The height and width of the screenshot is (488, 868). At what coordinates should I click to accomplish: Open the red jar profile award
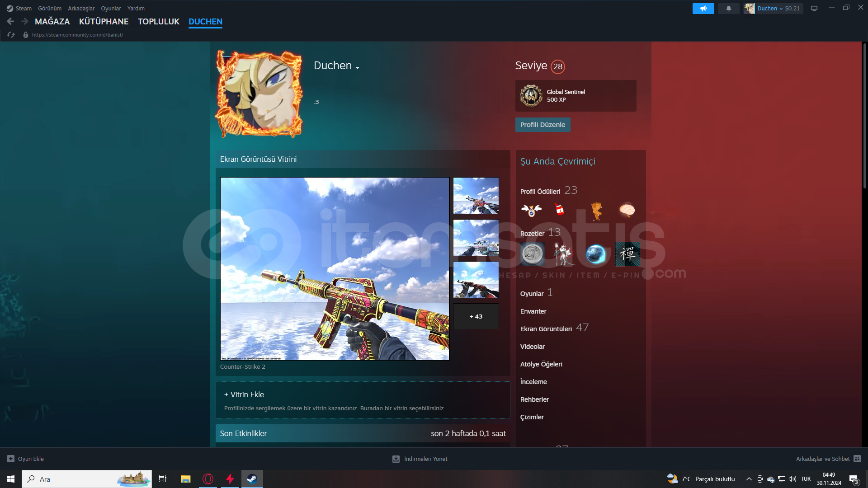[x=560, y=209]
